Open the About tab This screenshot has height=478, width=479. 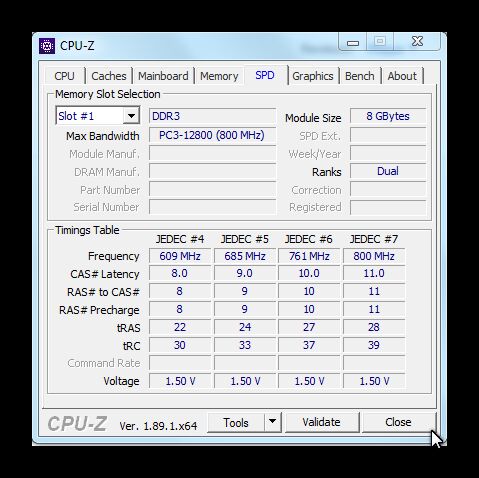[402, 76]
